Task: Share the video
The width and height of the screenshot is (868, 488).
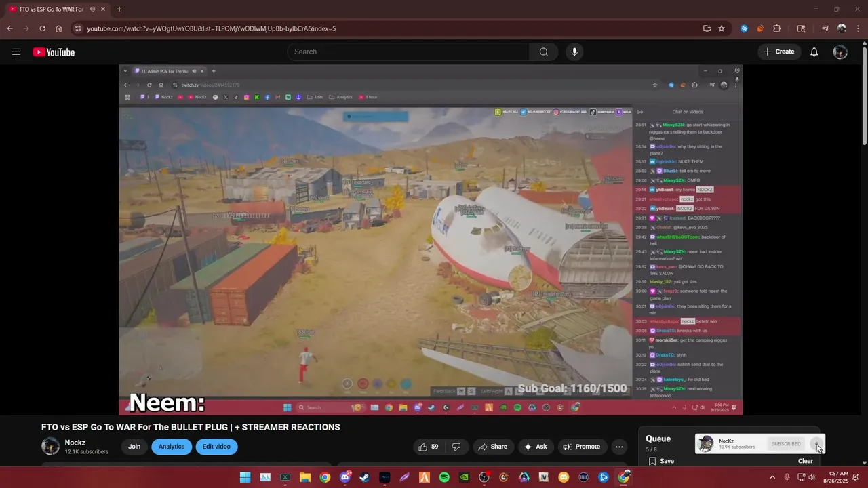Action: tap(492, 447)
